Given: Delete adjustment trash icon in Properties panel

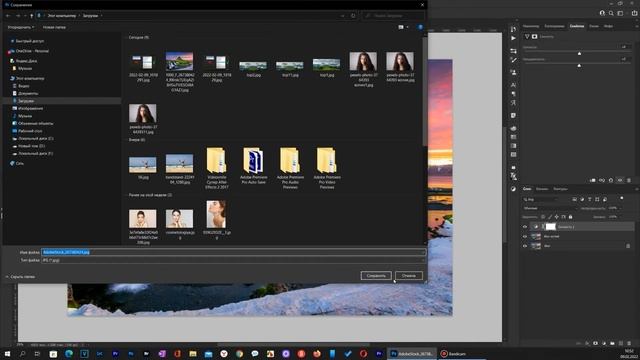Looking at the screenshot, I should [629, 180].
